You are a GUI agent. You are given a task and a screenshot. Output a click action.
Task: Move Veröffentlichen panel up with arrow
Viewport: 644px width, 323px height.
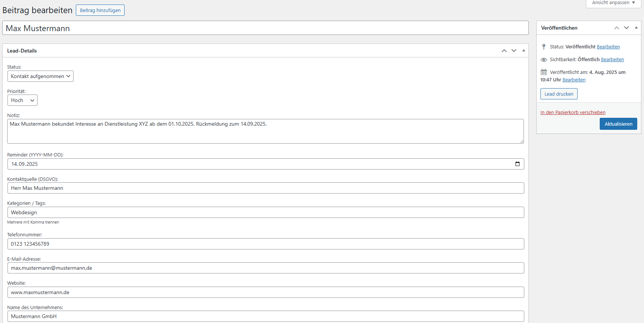[617, 28]
